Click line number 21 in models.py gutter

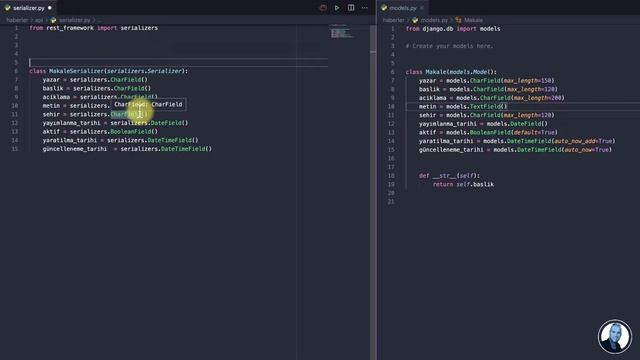(x=391, y=202)
